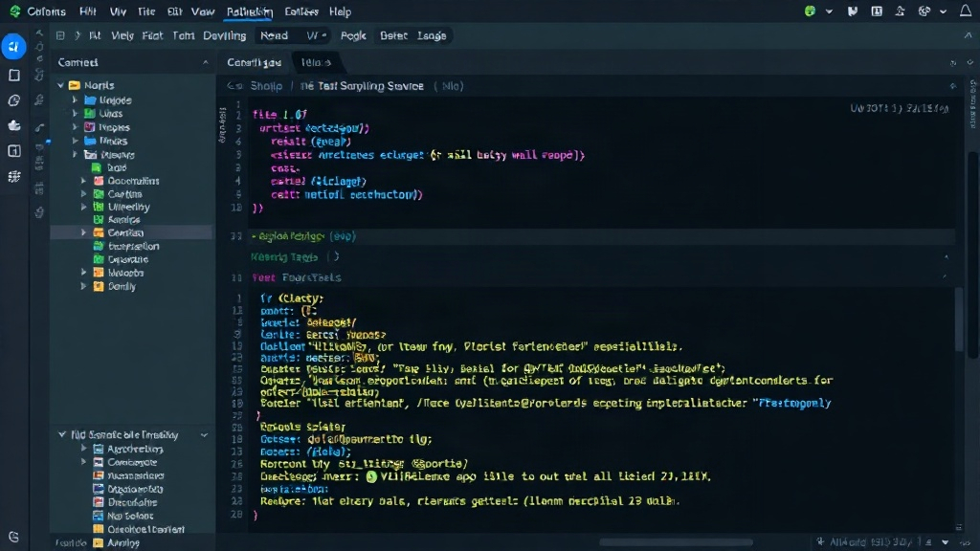Click the small icon at breadcrumb bar right end

[x=953, y=86]
